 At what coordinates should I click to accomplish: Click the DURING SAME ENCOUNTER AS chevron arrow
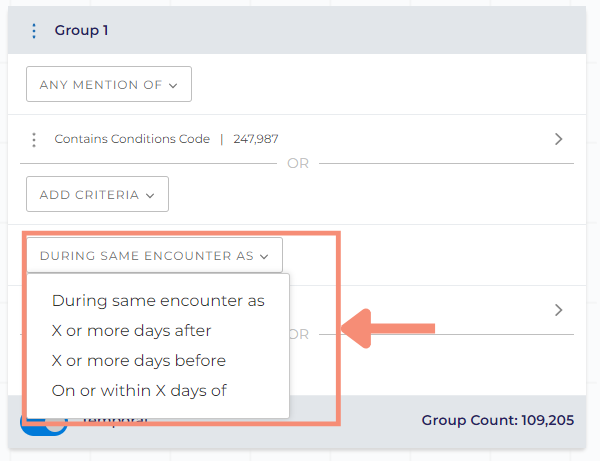[x=264, y=257]
